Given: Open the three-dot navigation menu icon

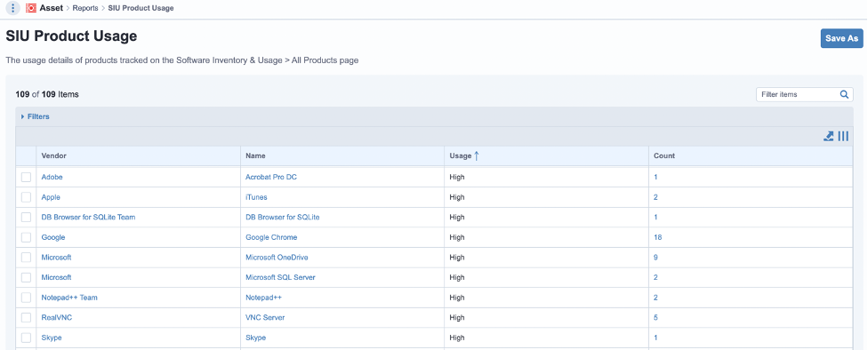Looking at the screenshot, I should pos(12,8).
